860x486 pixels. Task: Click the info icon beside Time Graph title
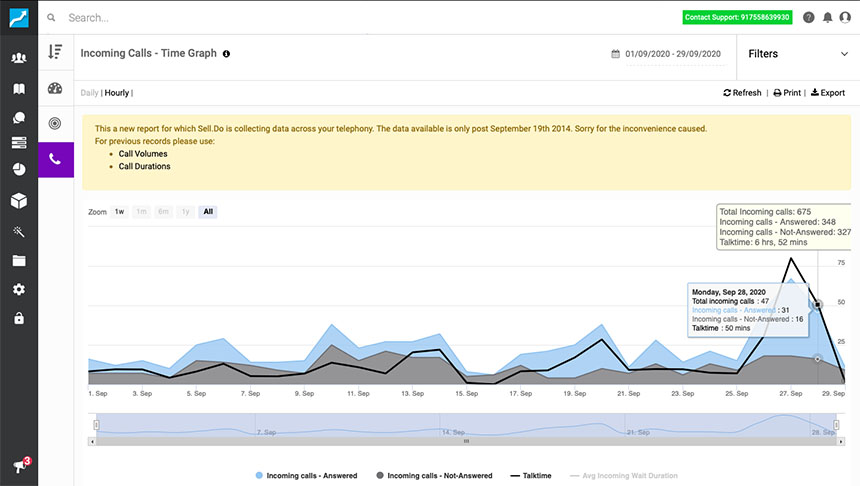(226, 54)
